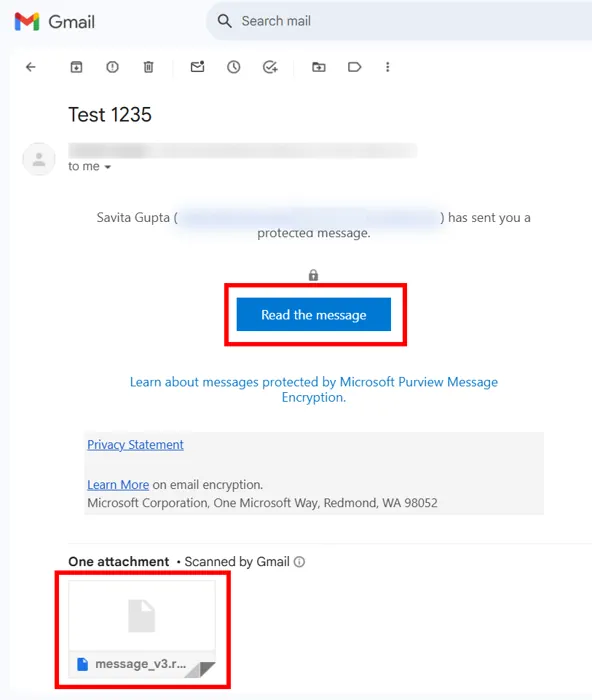This screenshot has height=700, width=592.
Task: Click the Microsoft Corporation address line
Action: tap(262, 503)
